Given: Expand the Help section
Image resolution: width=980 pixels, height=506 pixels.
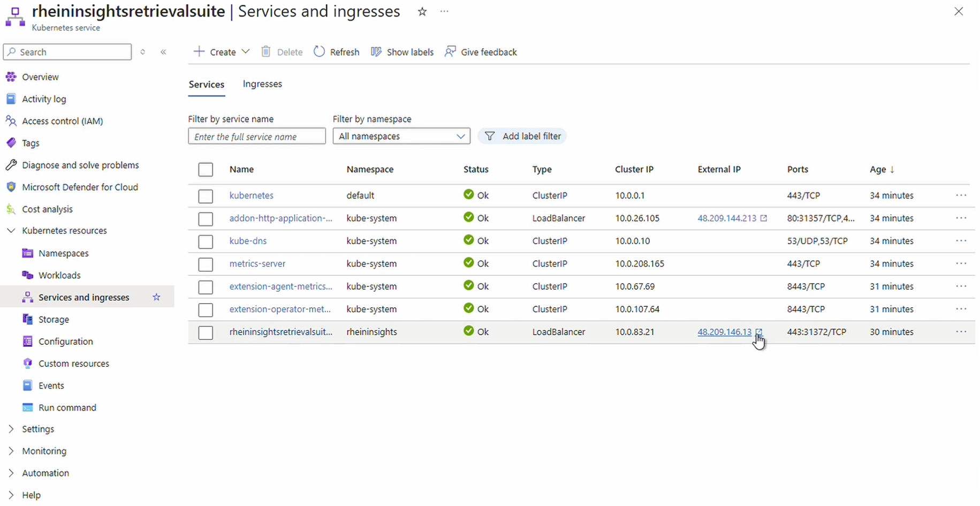Looking at the screenshot, I should (11, 495).
